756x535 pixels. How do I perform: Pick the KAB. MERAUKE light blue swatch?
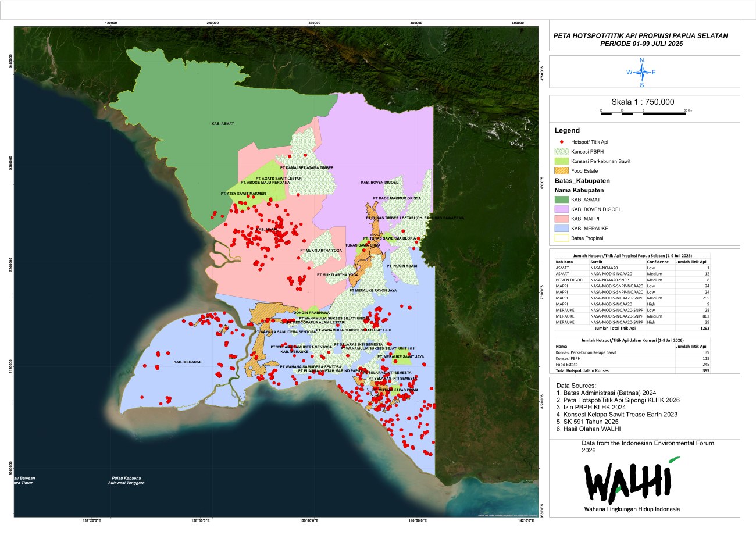click(562, 229)
